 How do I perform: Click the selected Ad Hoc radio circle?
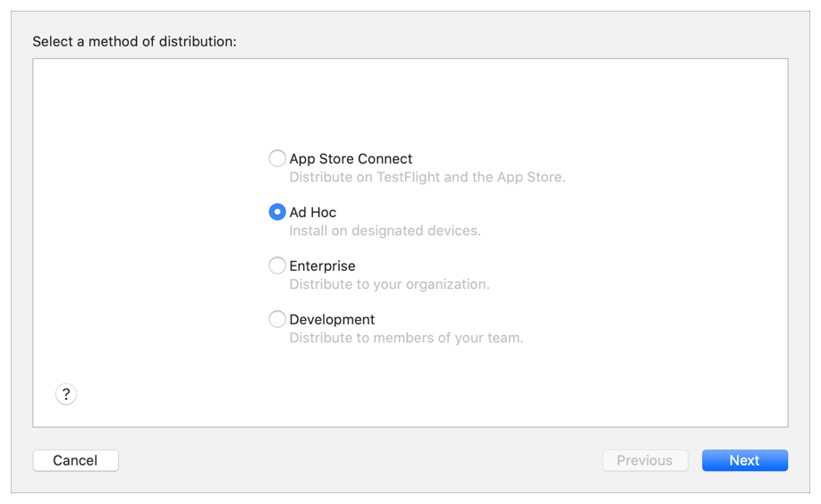[x=277, y=212]
